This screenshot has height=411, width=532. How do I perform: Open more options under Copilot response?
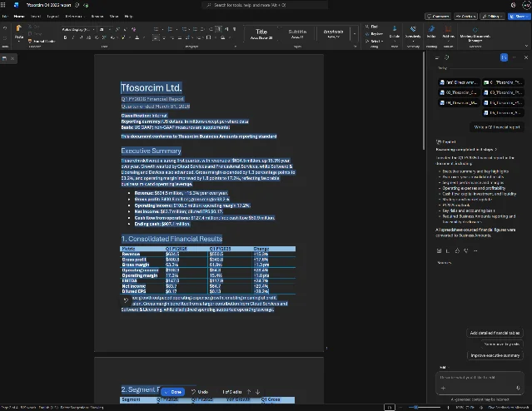[475, 251]
